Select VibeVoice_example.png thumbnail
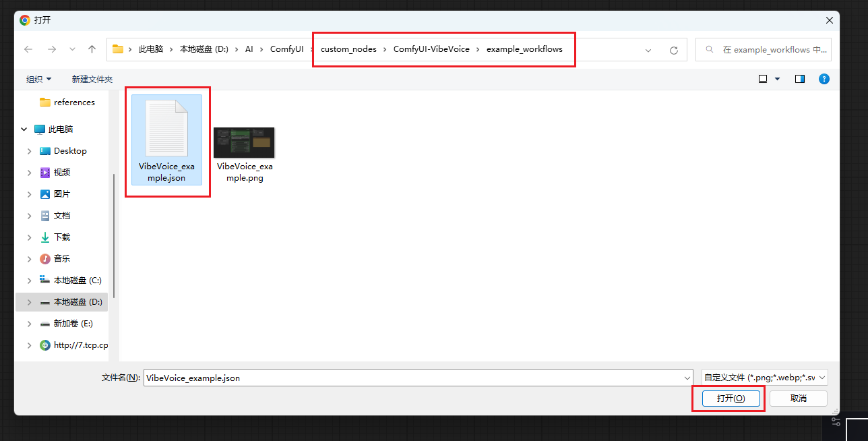The height and width of the screenshot is (441, 868). coord(244,142)
